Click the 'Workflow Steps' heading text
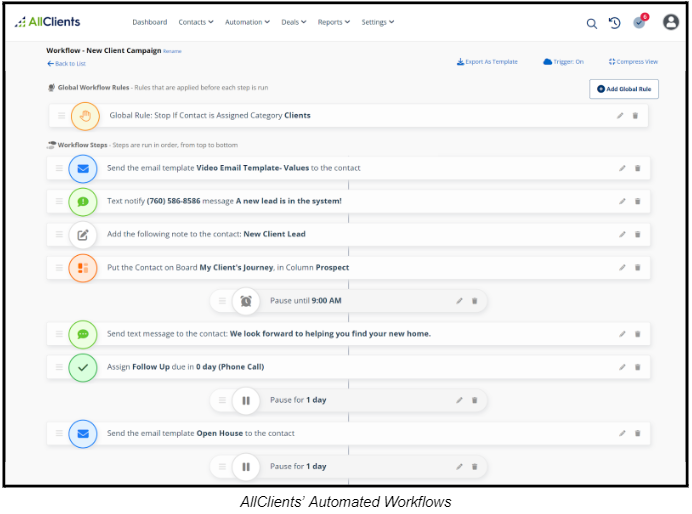692x514 pixels. (83, 145)
